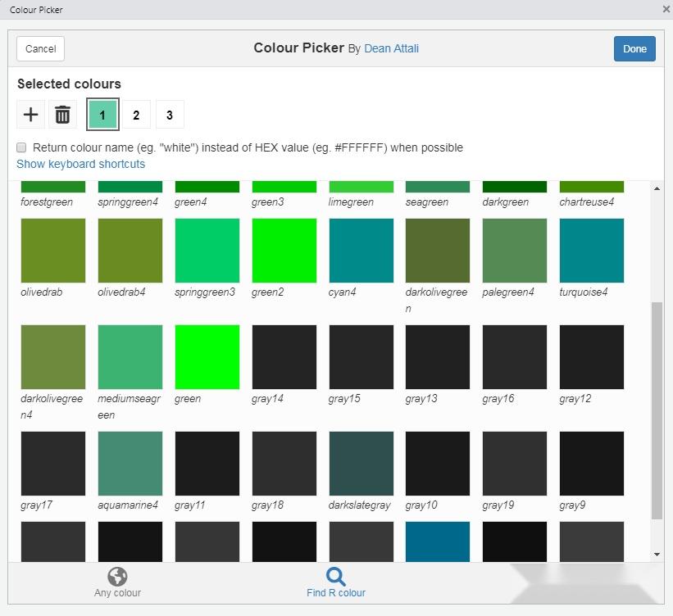The width and height of the screenshot is (673, 616).
Task: Open the Any colour tab
Action: tap(117, 582)
